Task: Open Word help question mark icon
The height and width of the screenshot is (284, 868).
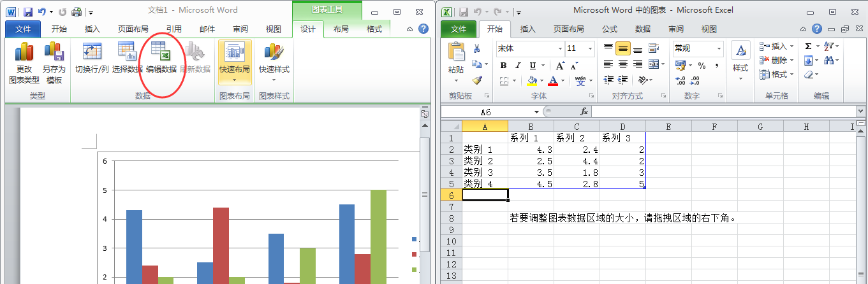Action: pyautogui.click(x=423, y=29)
